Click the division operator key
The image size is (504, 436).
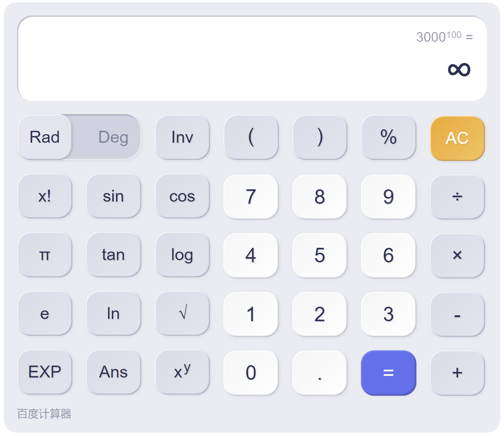457,196
